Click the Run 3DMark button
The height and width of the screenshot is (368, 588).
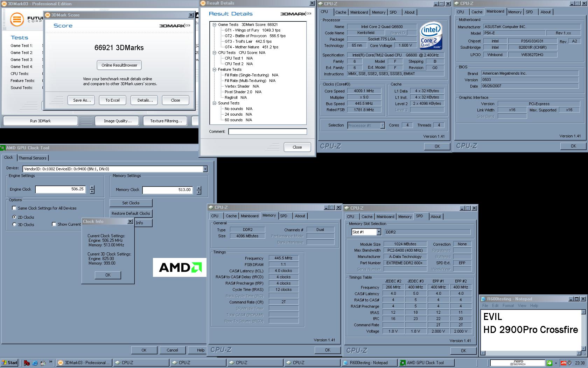click(40, 121)
